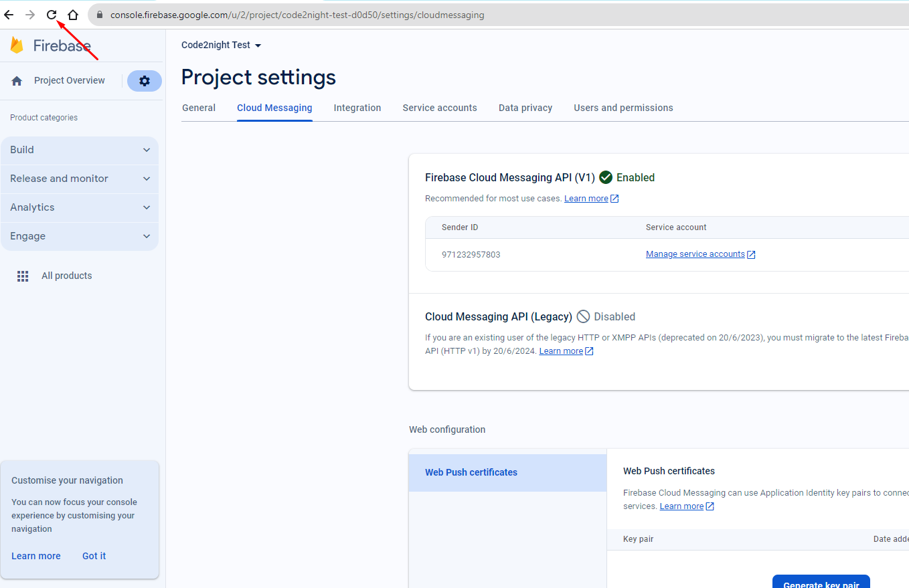Screen dimensions: 909x588
Task: Click the browser address bar URL
Action: click(x=297, y=15)
